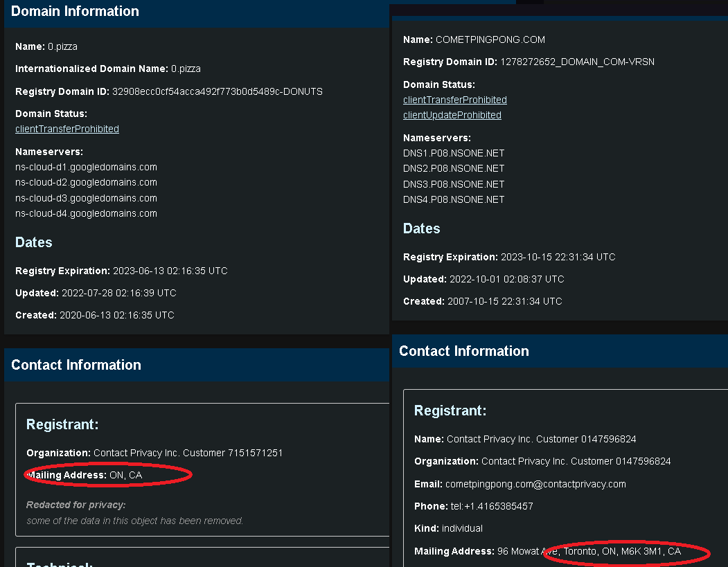
Task: Click nameserver DNS3.P08.NSONE.NET
Action: point(454,184)
